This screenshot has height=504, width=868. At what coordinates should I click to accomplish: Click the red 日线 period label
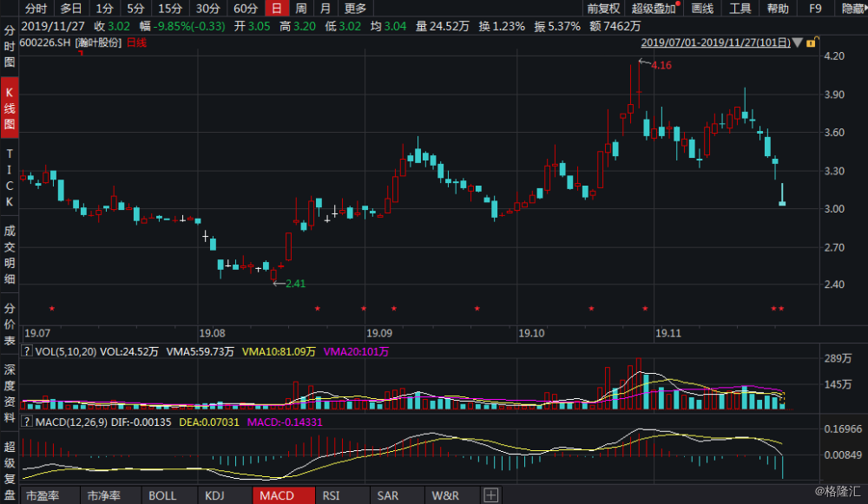click(x=137, y=43)
